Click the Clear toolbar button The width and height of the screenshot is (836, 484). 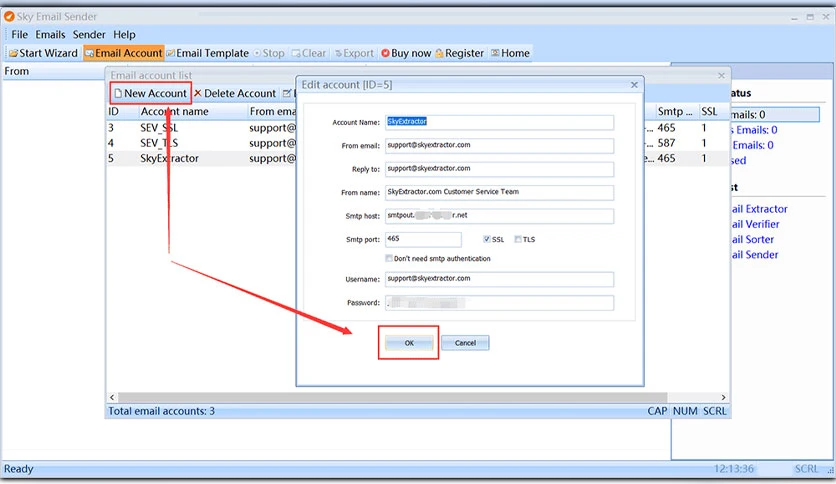tap(309, 53)
